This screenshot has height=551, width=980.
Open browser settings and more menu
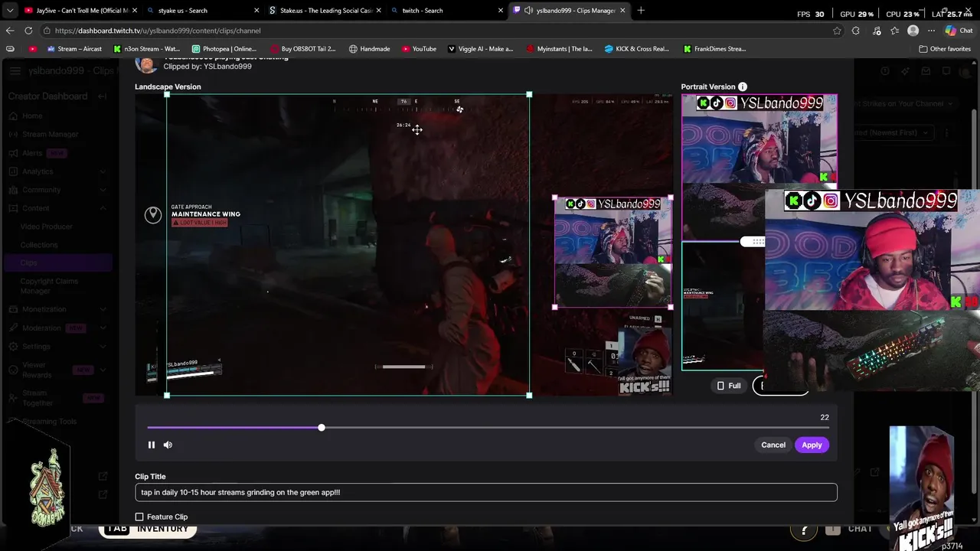click(931, 31)
